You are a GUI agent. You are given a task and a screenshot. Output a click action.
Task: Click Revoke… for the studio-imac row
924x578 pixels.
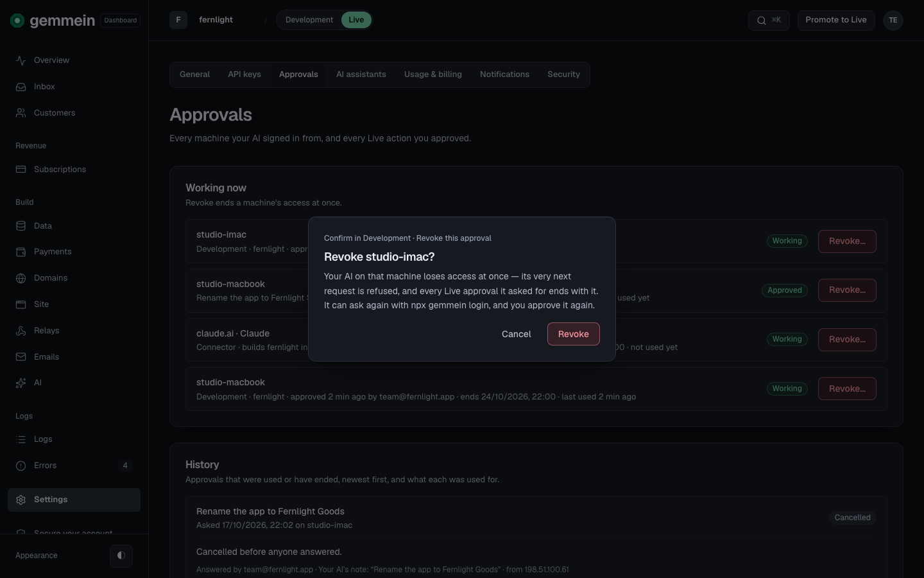[x=847, y=241]
